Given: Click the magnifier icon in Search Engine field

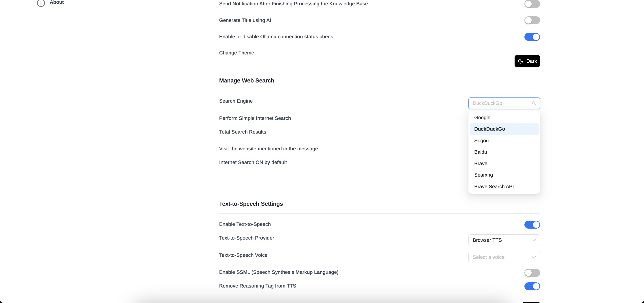Looking at the screenshot, I should 534,103.
